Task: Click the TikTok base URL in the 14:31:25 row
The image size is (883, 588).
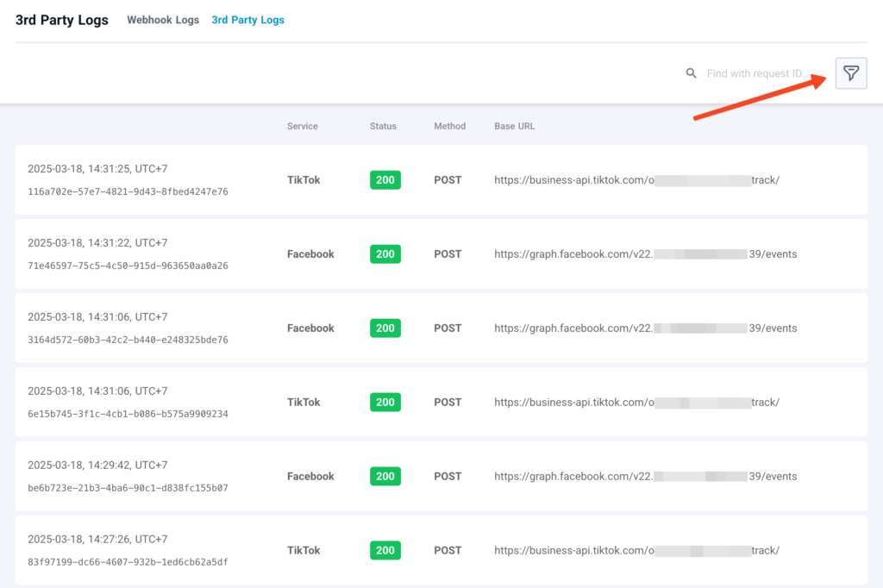Action: click(637, 180)
